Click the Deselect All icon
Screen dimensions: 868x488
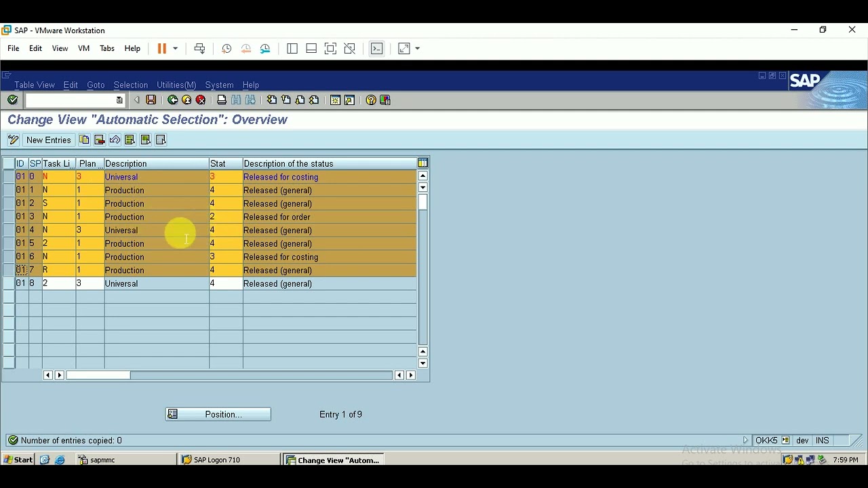[161, 140]
